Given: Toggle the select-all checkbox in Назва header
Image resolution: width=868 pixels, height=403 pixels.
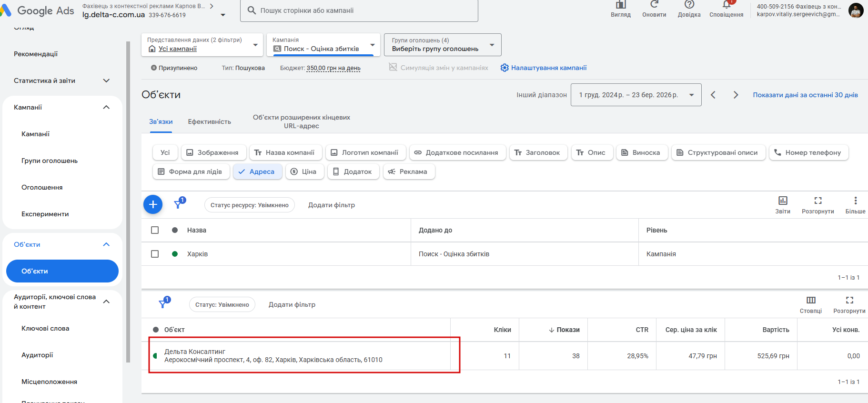Looking at the screenshot, I should pos(155,230).
